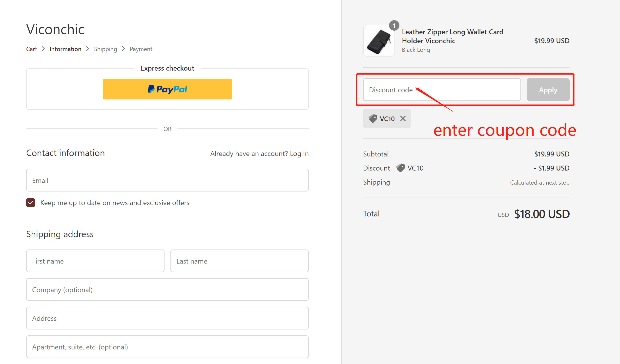The width and height of the screenshot is (620, 364).
Task: Click into the Email field
Action: click(167, 180)
